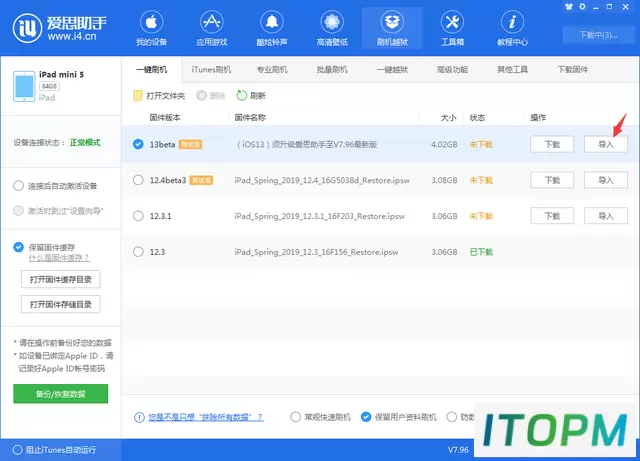Click the 已下载 status text
Screen dimensions: 640x461
(x=481, y=252)
